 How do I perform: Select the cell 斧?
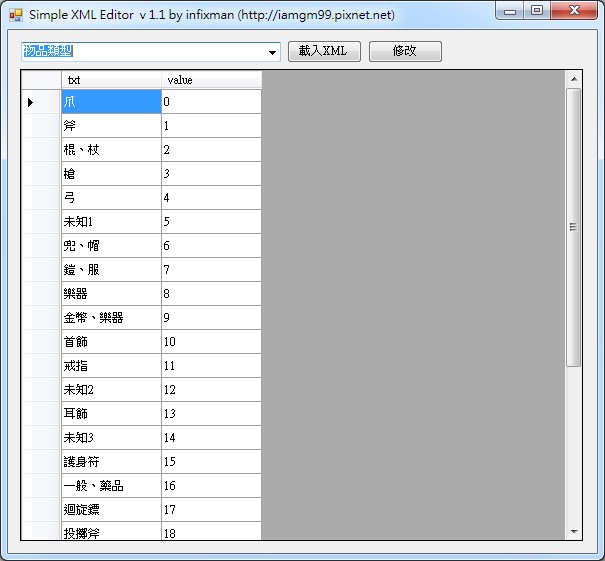tap(111, 126)
